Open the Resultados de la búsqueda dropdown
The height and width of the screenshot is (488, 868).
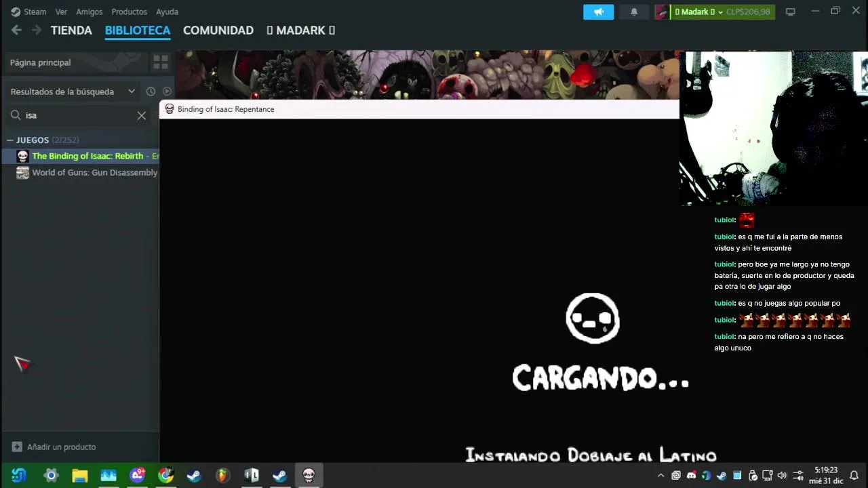click(73, 91)
